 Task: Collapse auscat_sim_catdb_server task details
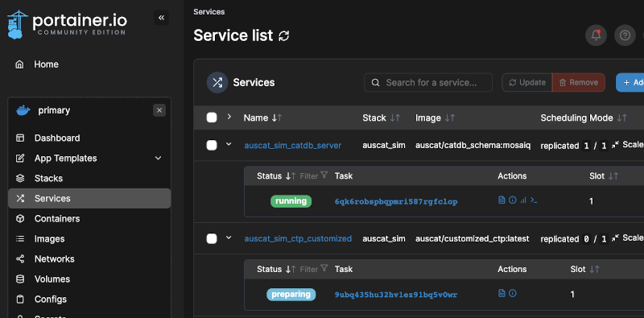[x=229, y=144]
